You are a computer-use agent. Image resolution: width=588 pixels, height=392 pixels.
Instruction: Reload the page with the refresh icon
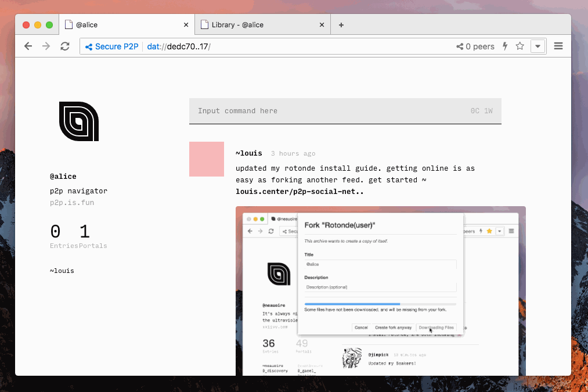pyautogui.click(x=65, y=46)
